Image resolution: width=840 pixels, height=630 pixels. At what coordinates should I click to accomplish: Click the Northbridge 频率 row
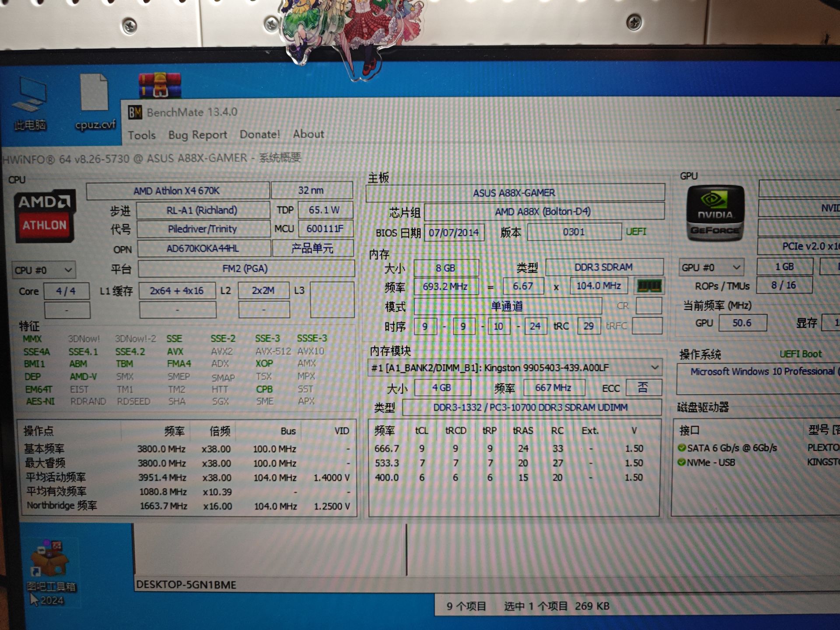coord(188,506)
